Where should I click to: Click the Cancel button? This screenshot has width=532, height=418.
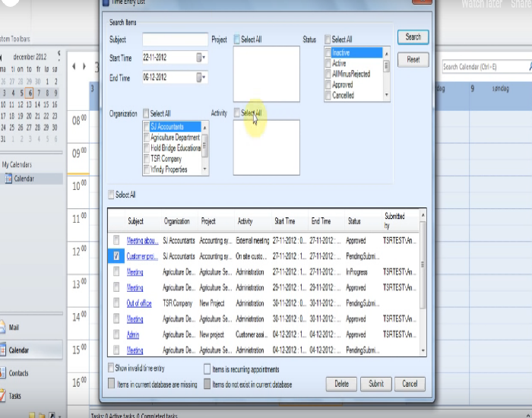[x=410, y=384]
